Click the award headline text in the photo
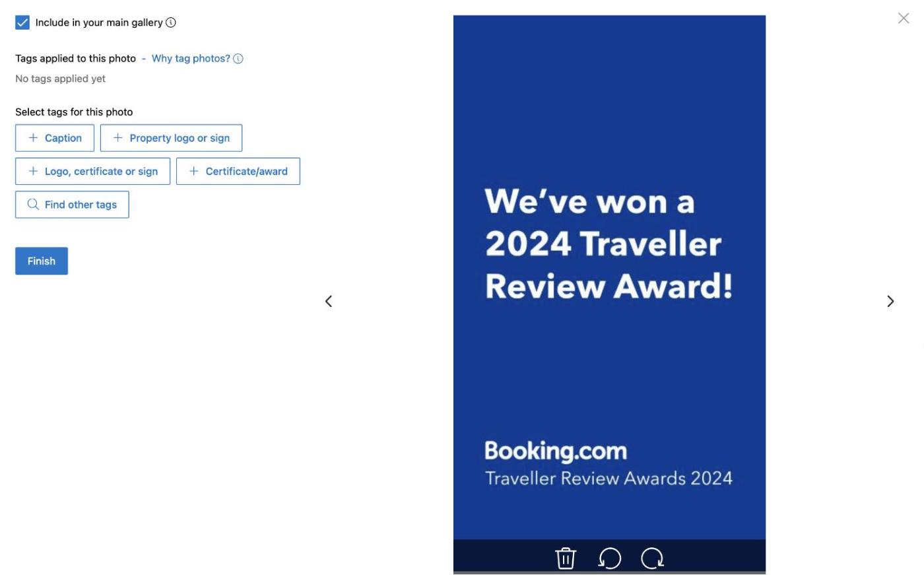The image size is (924, 575). click(609, 244)
